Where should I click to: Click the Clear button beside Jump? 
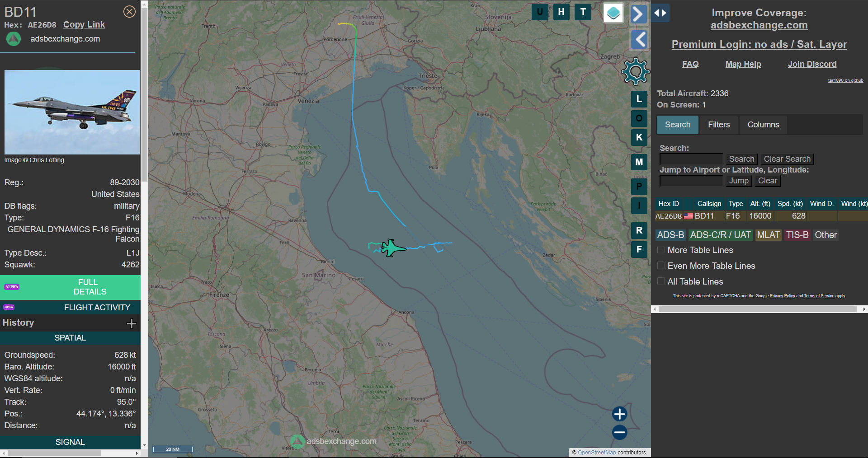pos(768,181)
